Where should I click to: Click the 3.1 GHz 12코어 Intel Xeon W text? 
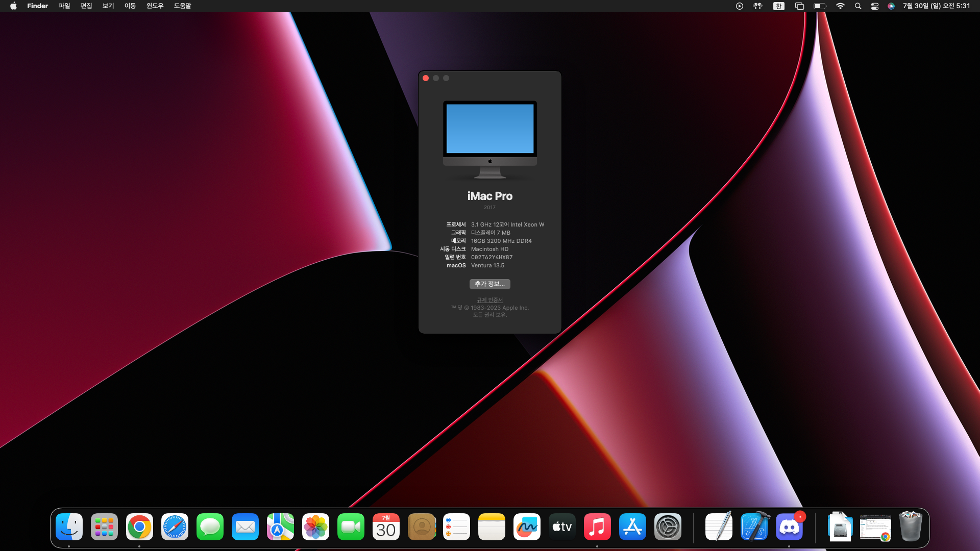(x=507, y=224)
